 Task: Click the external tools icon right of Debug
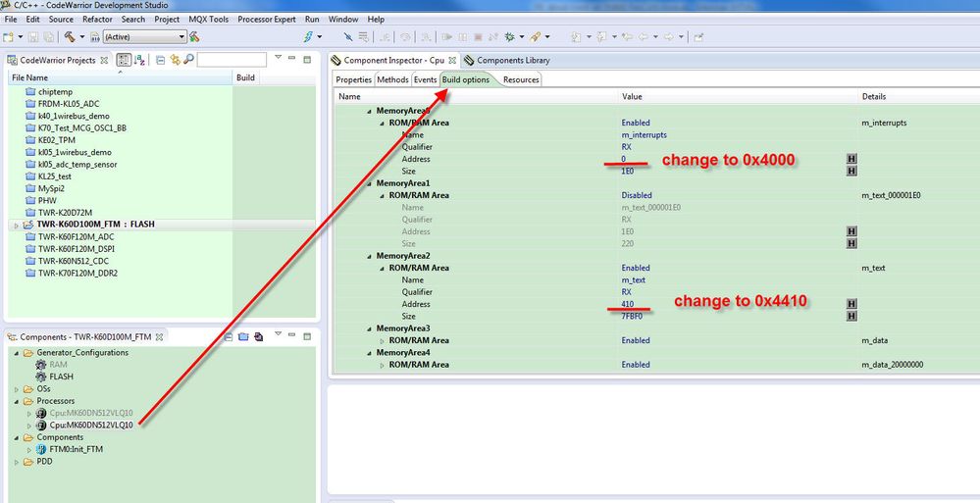click(535, 37)
